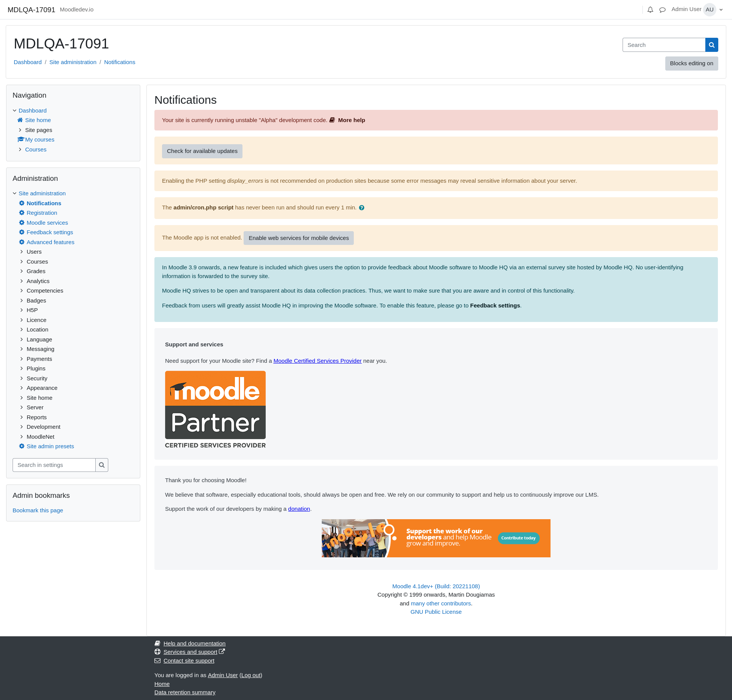Open the messaging speech bubble icon
Image resolution: width=732 pixels, height=700 pixels.
point(663,10)
